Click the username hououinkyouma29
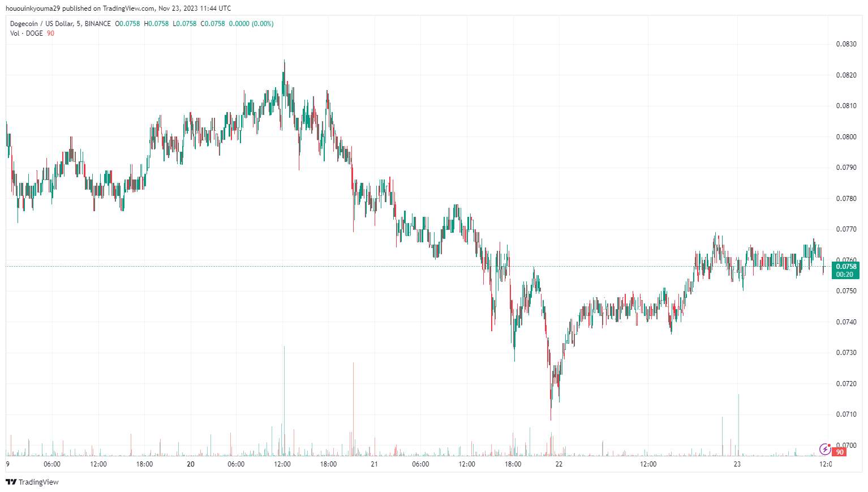This screenshot has width=868, height=492. tap(33, 8)
